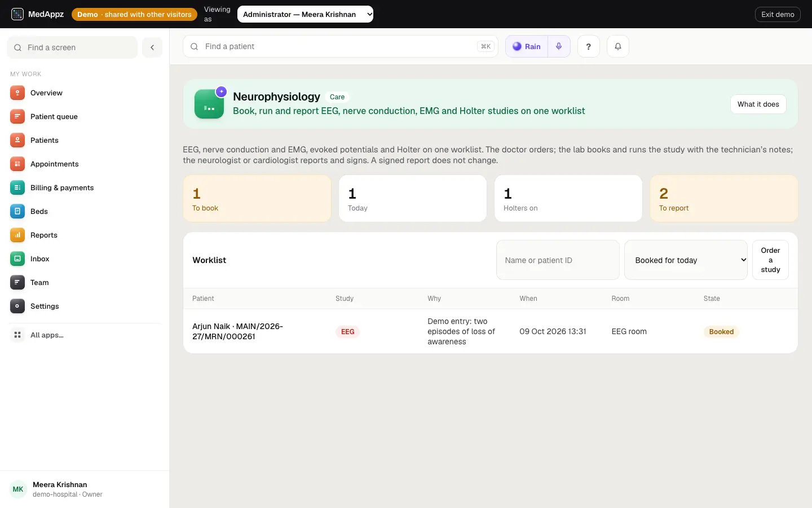The width and height of the screenshot is (812, 508).
Task: Click the Demo shared with other visitors badge
Action: [134, 14]
